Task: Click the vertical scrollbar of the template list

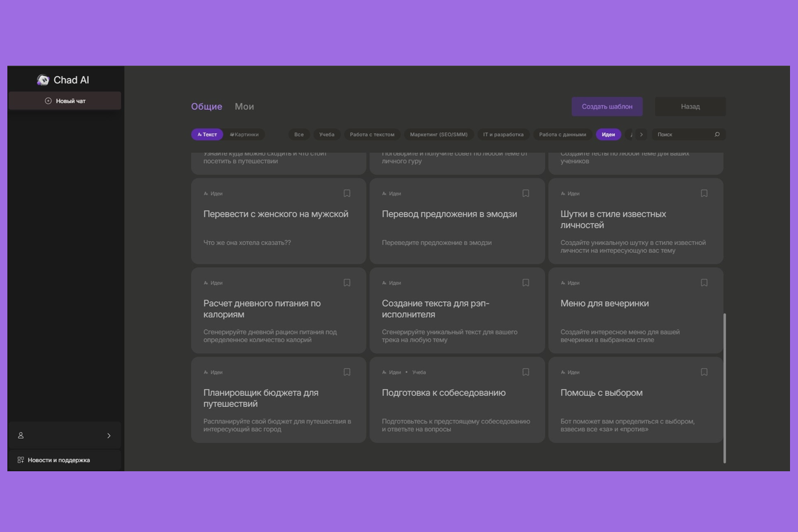Action: 724,387
